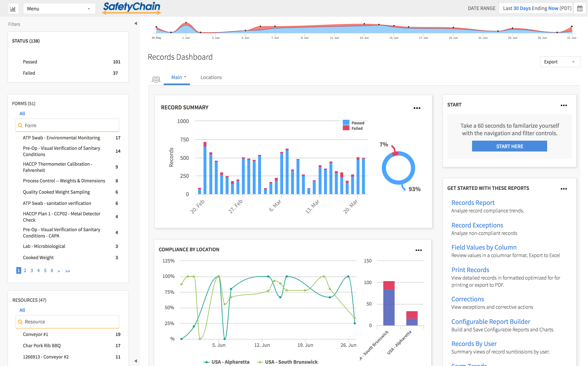
Task: Click the bar chart icon beside Menu
Action: click(13, 9)
